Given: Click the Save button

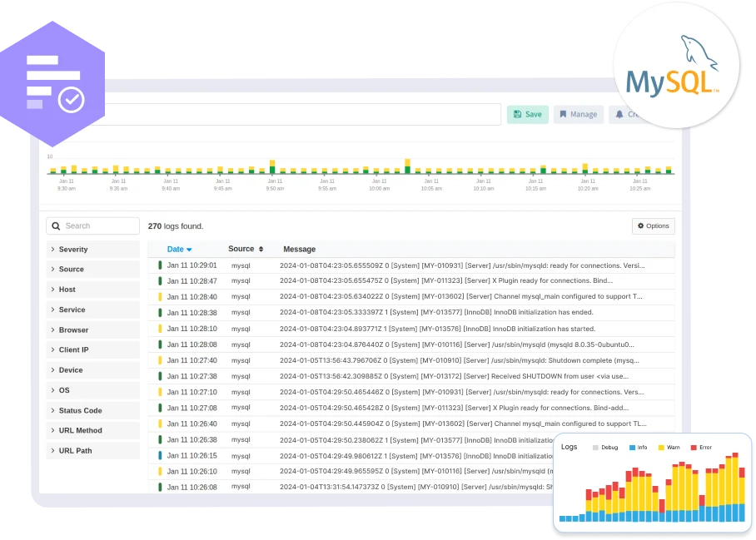Looking at the screenshot, I should click(x=528, y=114).
